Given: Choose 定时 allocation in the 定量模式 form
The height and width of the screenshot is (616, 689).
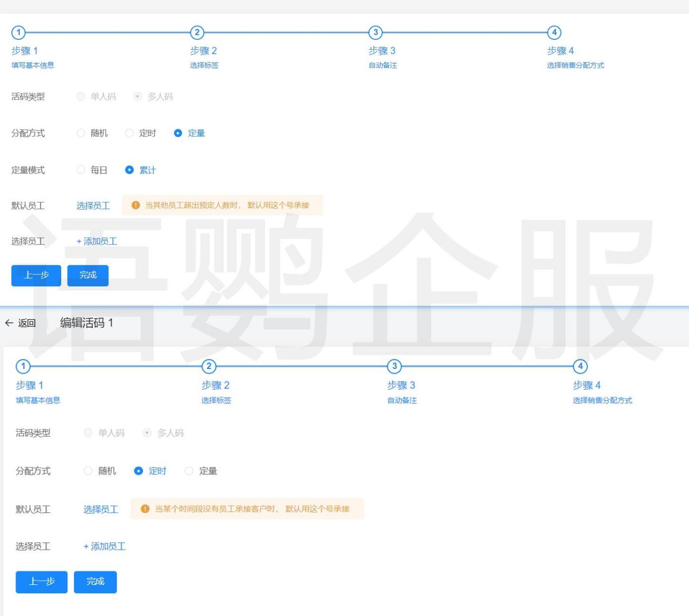Looking at the screenshot, I should [x=130, y=133].
